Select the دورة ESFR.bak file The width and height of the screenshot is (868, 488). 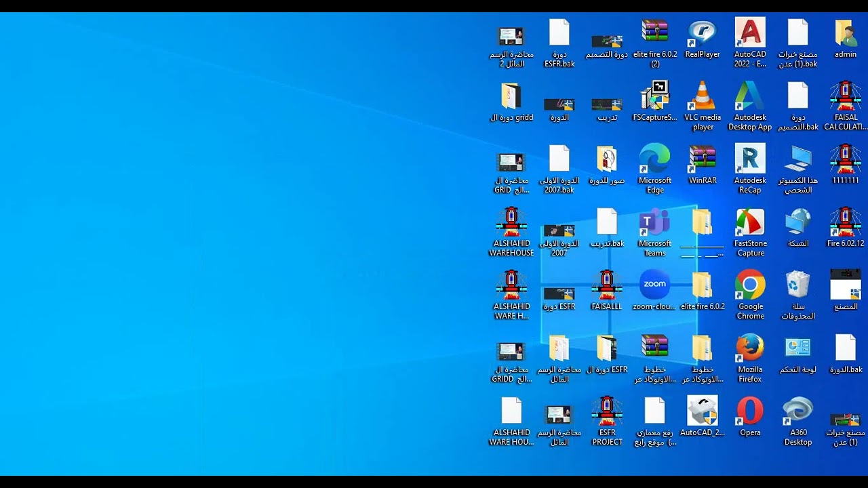559,43
